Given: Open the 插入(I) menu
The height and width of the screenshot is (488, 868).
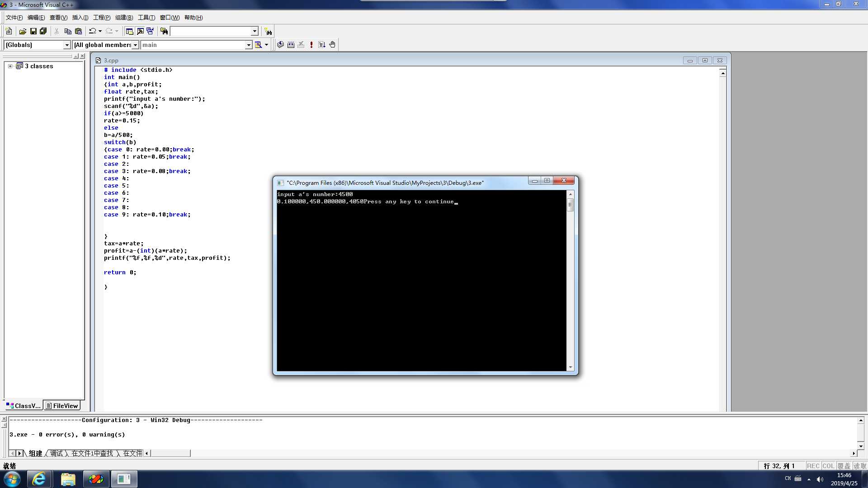Looking at the screenshot, I should [80, 18].
